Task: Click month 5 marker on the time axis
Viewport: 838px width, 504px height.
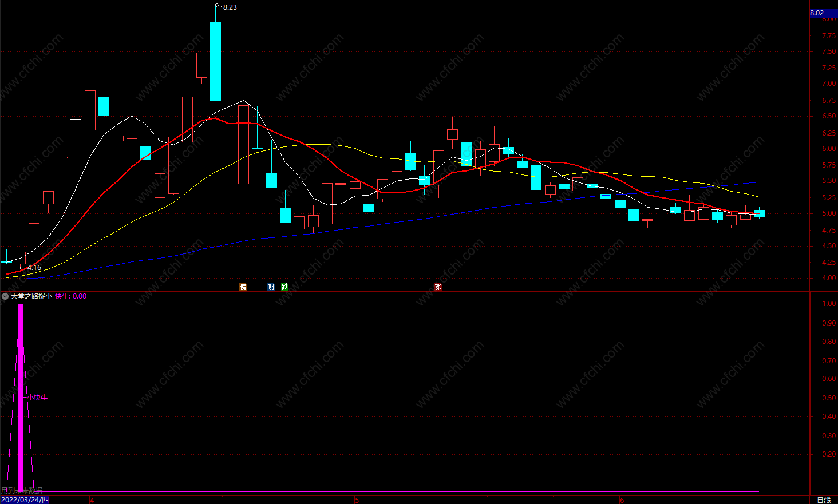Action: pyautogui.click(x=357, y=501)
